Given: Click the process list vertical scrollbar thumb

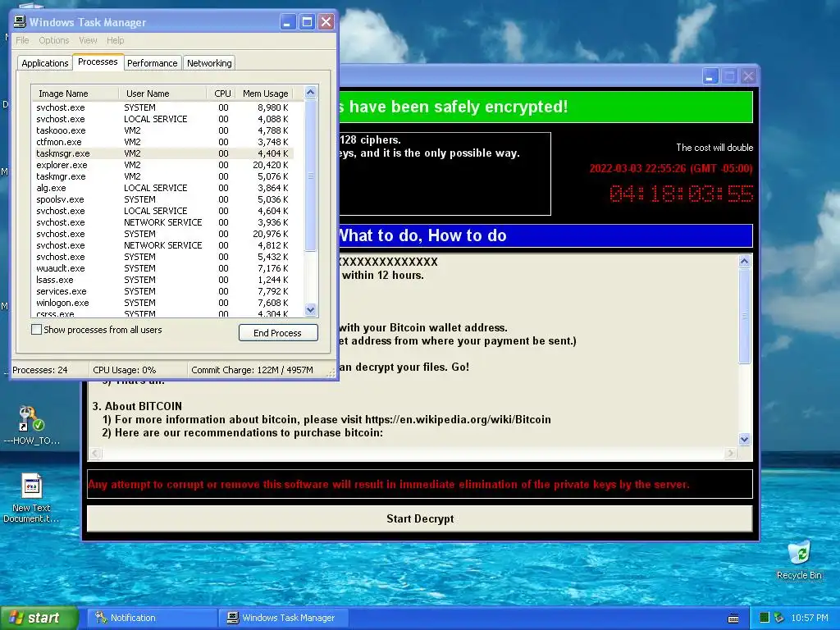Looking at the screenshot, I should pyautogui.click(x=310, y=176).
